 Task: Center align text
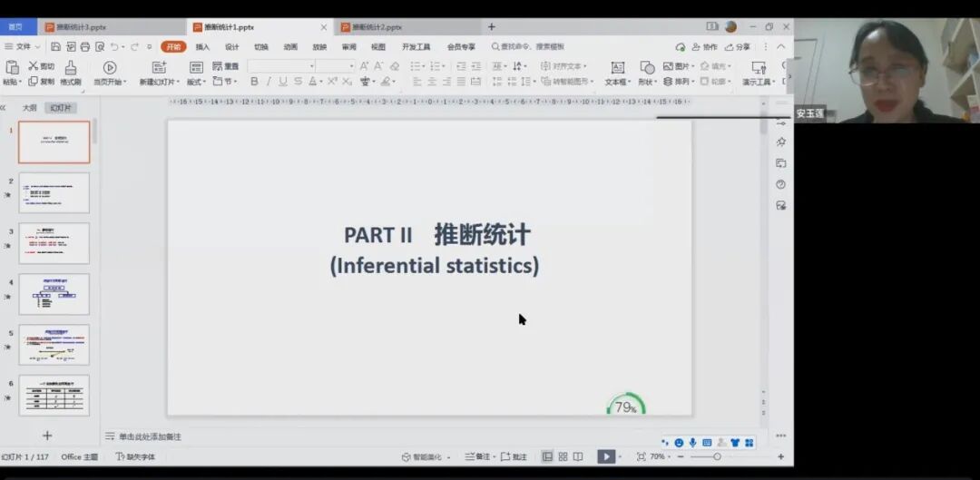[432, 82]
